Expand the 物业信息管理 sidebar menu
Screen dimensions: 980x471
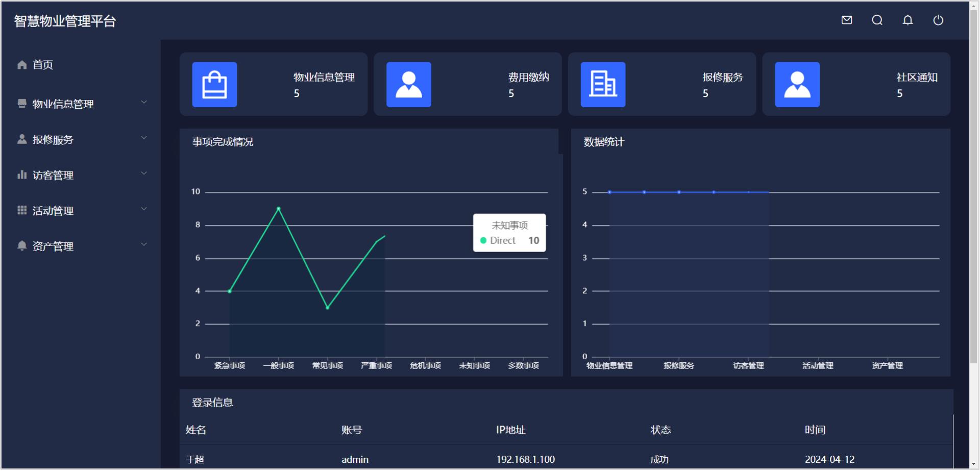[143, 102]
